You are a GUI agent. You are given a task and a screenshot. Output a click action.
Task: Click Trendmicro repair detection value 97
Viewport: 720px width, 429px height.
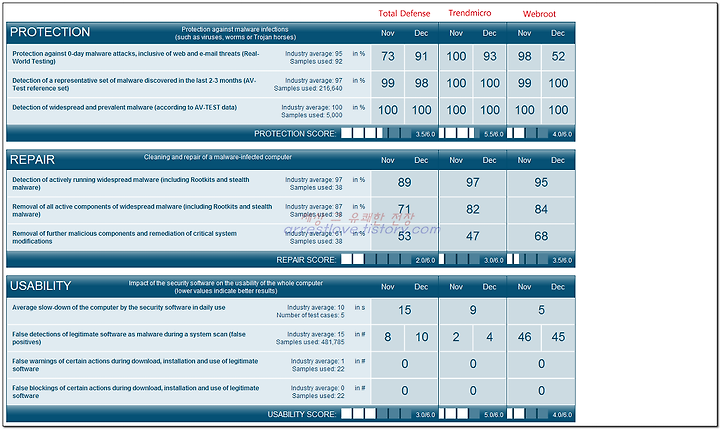click(x=472, y=182)
